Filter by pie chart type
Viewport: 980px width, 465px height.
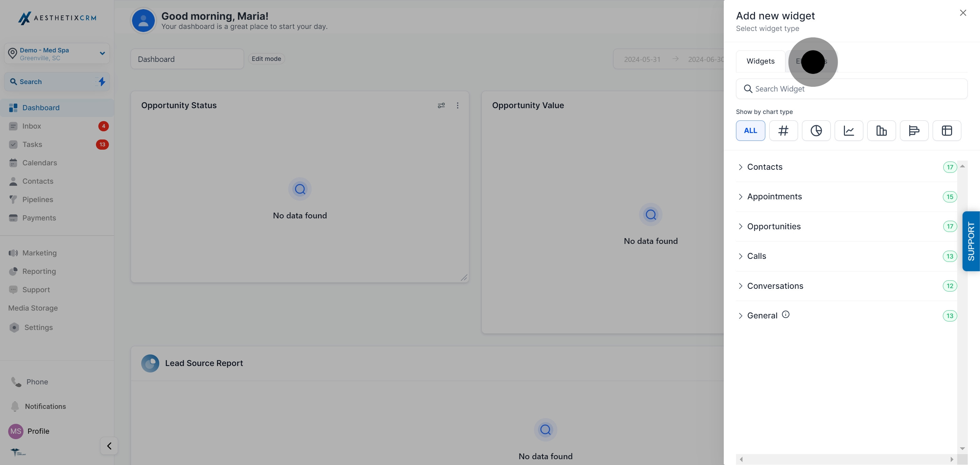816,130
